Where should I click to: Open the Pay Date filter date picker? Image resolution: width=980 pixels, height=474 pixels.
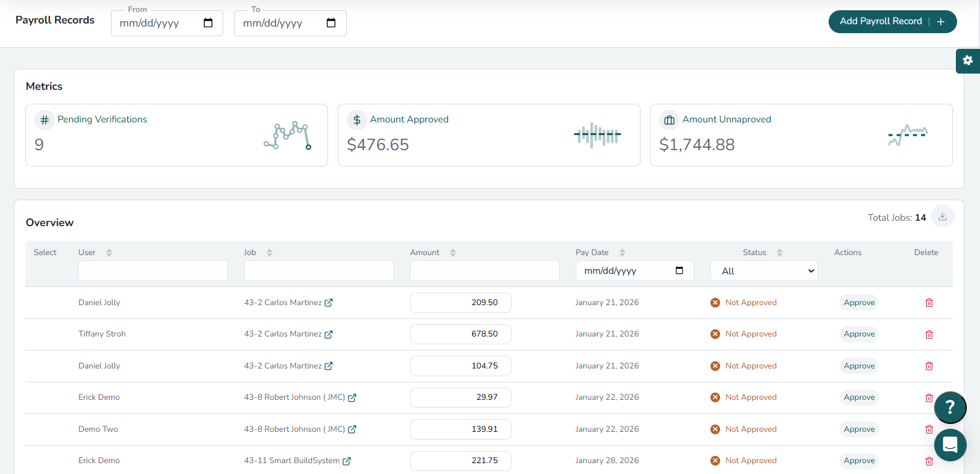[679, 271]
